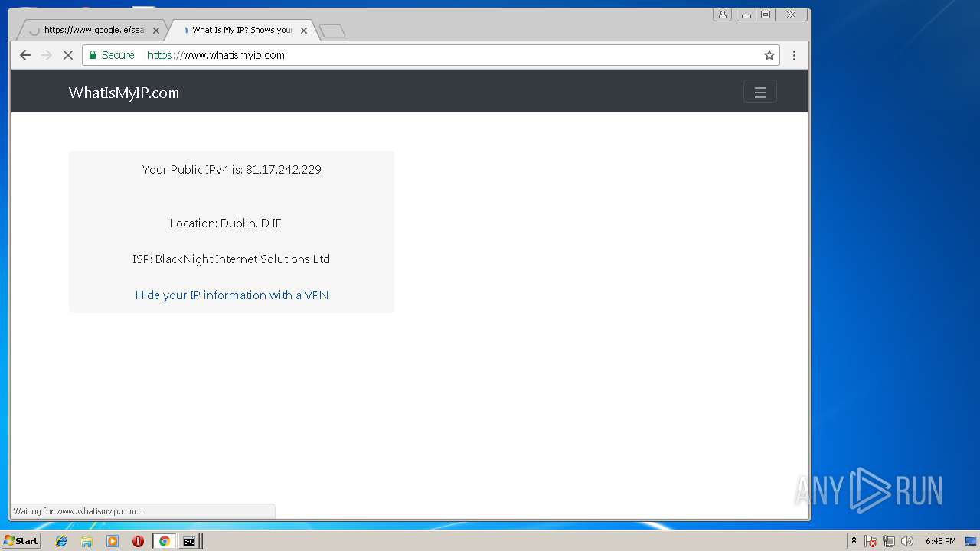Launch Windows Media Player from taskbar
Screen dimensions: 980x551
coord(113,541)
